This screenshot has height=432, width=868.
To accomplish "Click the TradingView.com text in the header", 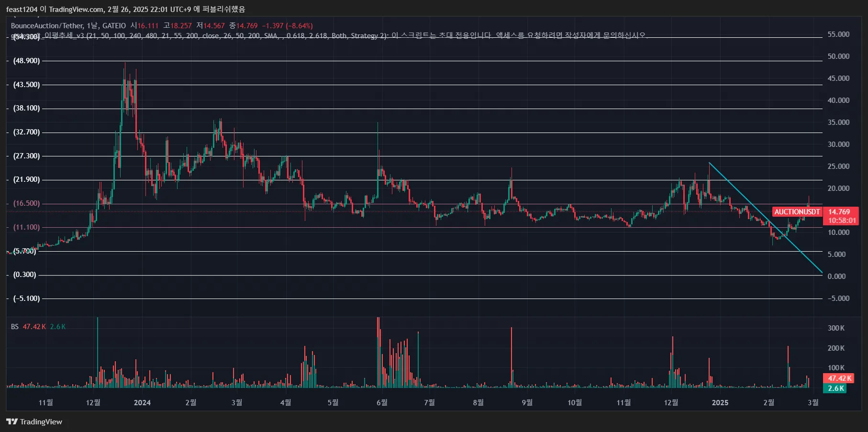I will click(76, 9).
